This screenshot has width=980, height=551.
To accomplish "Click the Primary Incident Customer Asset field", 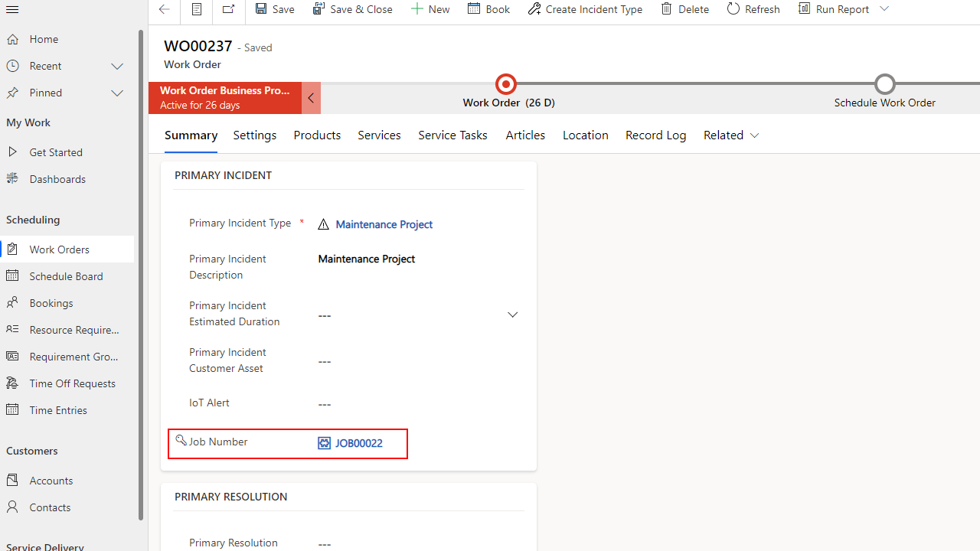I will (x=418, y=361).
